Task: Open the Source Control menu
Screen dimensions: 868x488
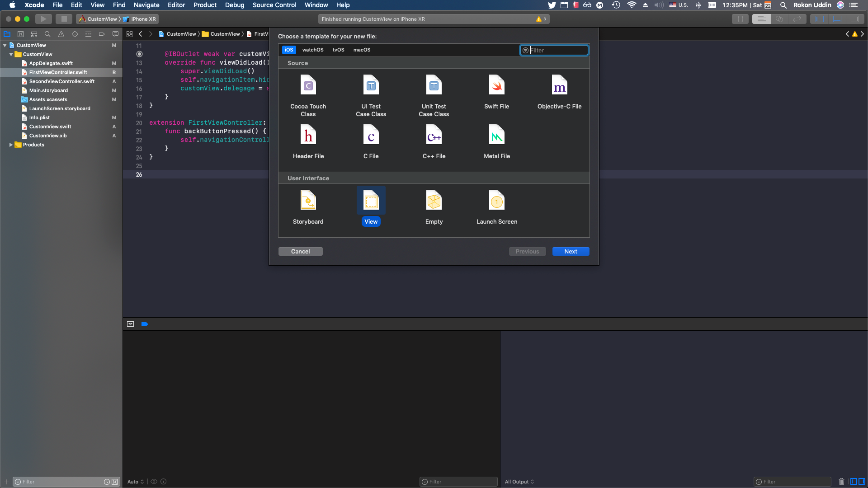Action: click(274, 5)
